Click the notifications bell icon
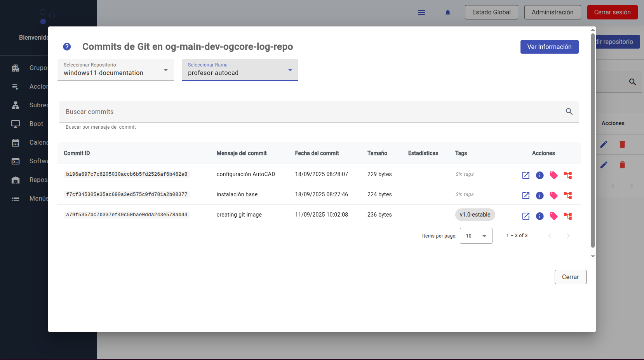Image resolution: width=644 pixels, height=360 pixels. click(447, 12)
